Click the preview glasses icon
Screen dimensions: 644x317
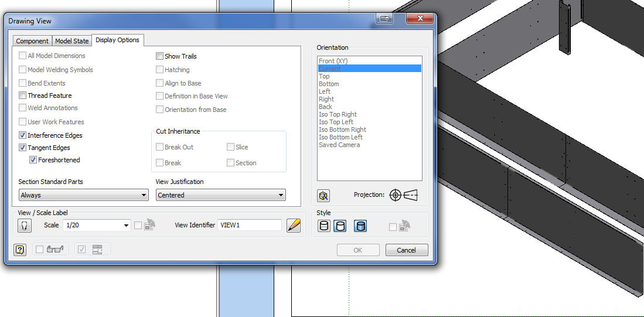click(x=55, y=249)
